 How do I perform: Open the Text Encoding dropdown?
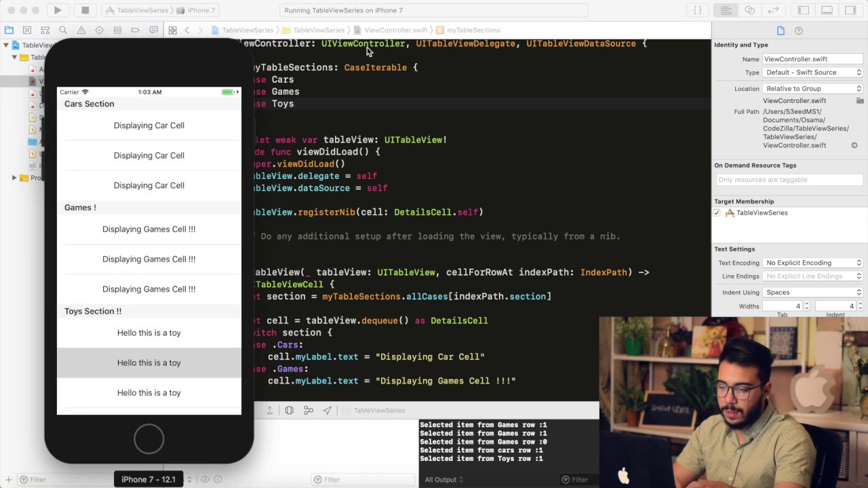pos(812,263)
